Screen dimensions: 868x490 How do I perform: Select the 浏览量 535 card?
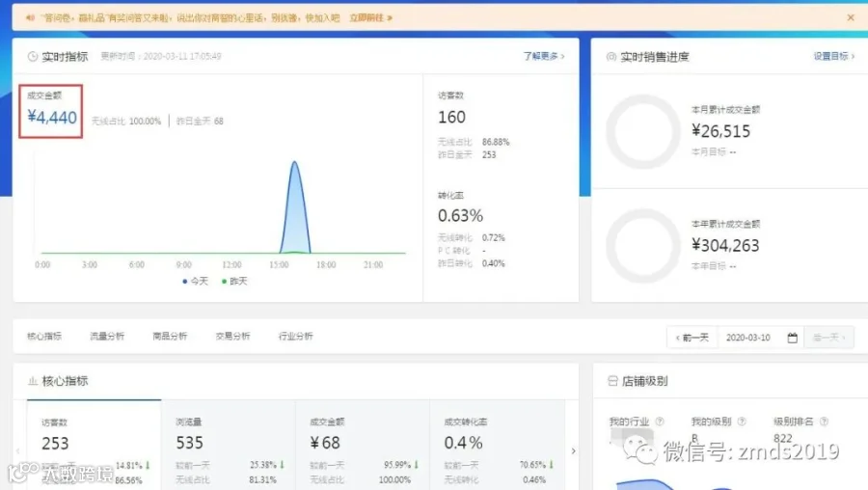(x=228, y=445)
